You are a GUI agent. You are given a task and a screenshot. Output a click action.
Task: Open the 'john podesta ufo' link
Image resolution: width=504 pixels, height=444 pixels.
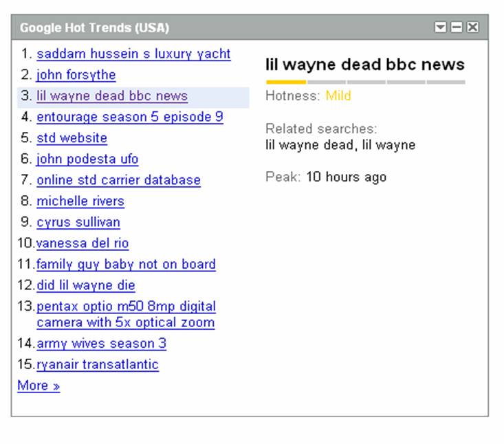click(87, 159)
